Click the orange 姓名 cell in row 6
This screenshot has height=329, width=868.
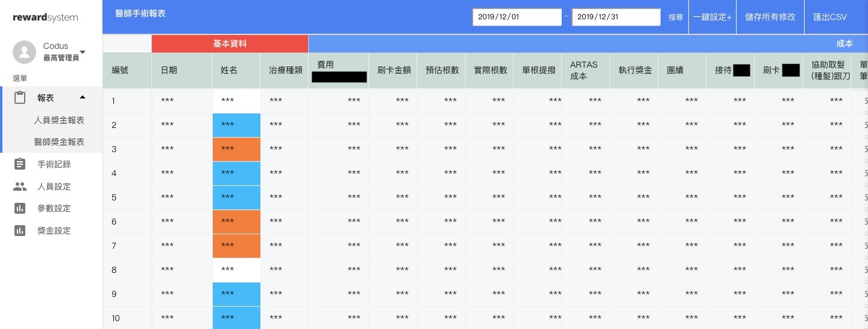[236, 222]
